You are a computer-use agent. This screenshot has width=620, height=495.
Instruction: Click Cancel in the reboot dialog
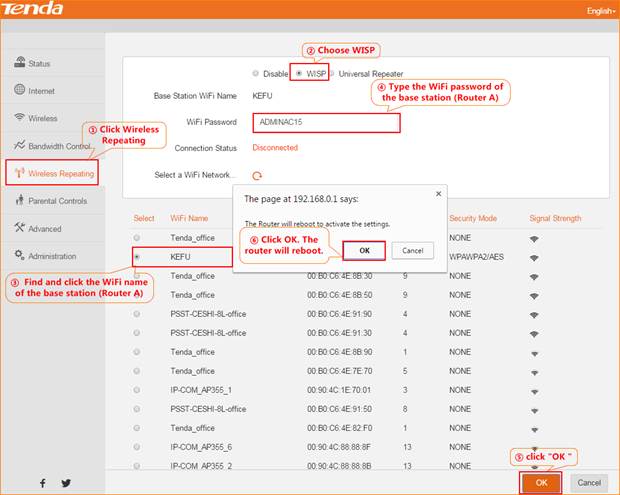(x=412, y=250)
